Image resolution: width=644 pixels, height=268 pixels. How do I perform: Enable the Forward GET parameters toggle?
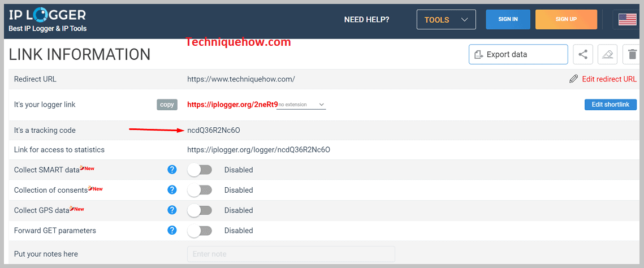point(200,231)
